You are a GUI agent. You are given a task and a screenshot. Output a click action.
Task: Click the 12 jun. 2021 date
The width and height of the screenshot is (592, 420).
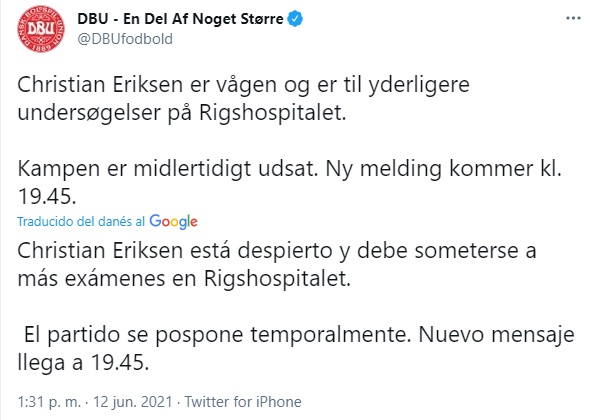tap(133, 401)
